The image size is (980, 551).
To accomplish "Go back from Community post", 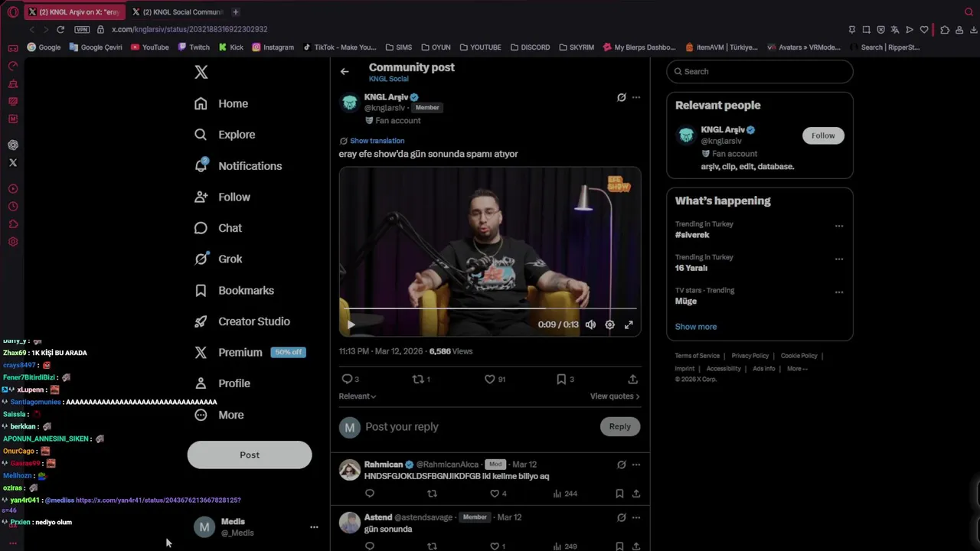I will tap(345, 71).
